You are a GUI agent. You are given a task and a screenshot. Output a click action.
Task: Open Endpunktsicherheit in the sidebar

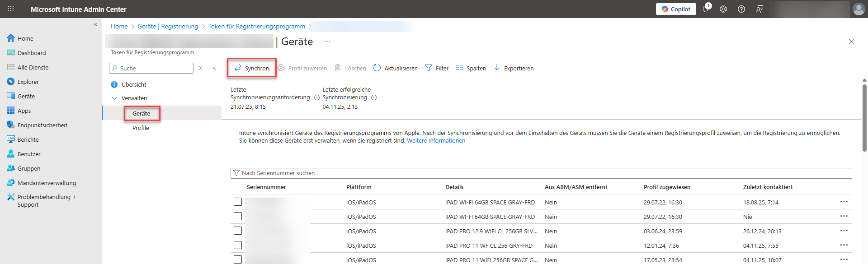click(x=42, y=125)
